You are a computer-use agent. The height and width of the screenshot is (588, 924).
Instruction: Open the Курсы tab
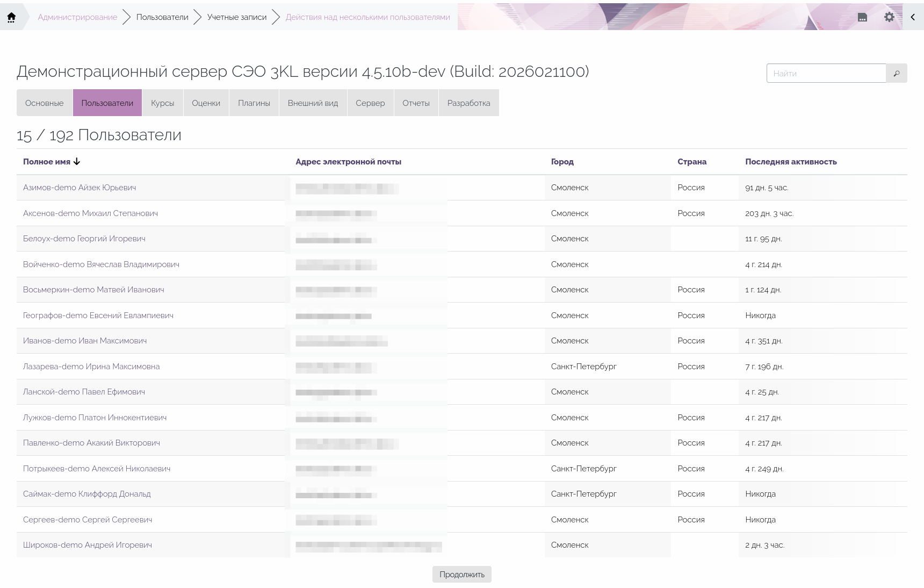(x=162, y=103)
